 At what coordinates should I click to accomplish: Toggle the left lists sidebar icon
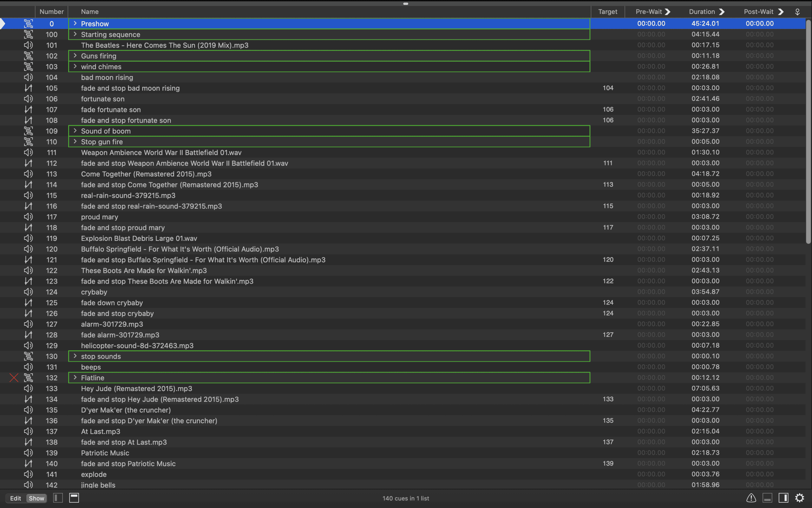pyautogui.click(x=58, y=498)
